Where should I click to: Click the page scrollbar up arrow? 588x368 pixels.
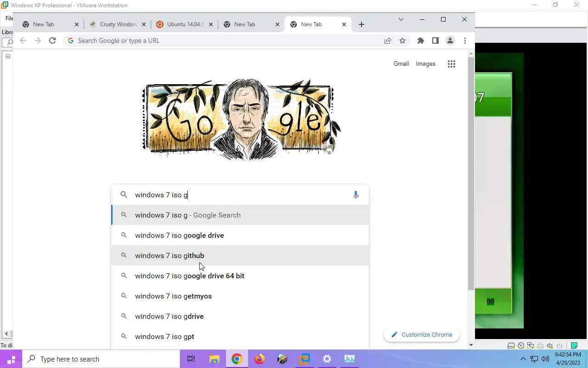click(471, 53)
